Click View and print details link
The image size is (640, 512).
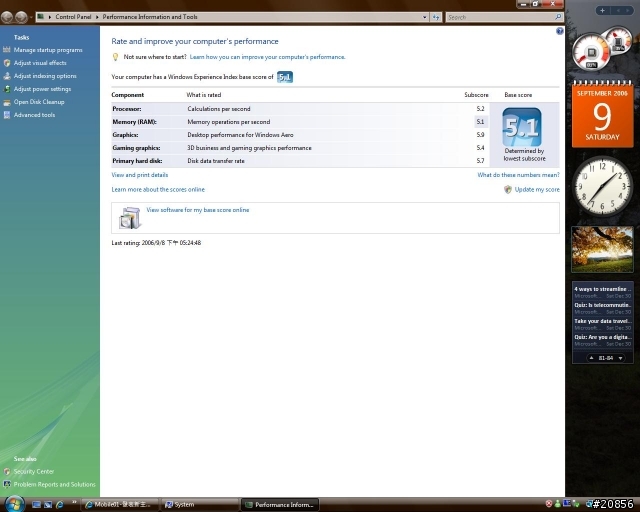click(x=140, y=175)
